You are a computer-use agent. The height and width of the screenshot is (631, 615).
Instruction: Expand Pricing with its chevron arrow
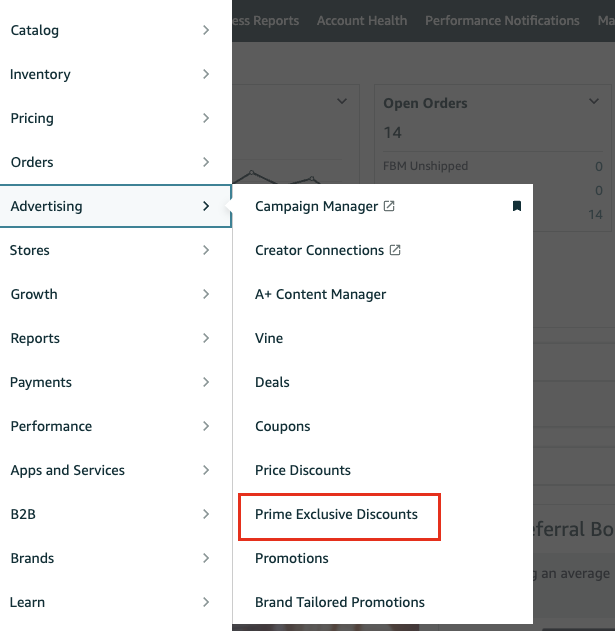pos(206,118)
